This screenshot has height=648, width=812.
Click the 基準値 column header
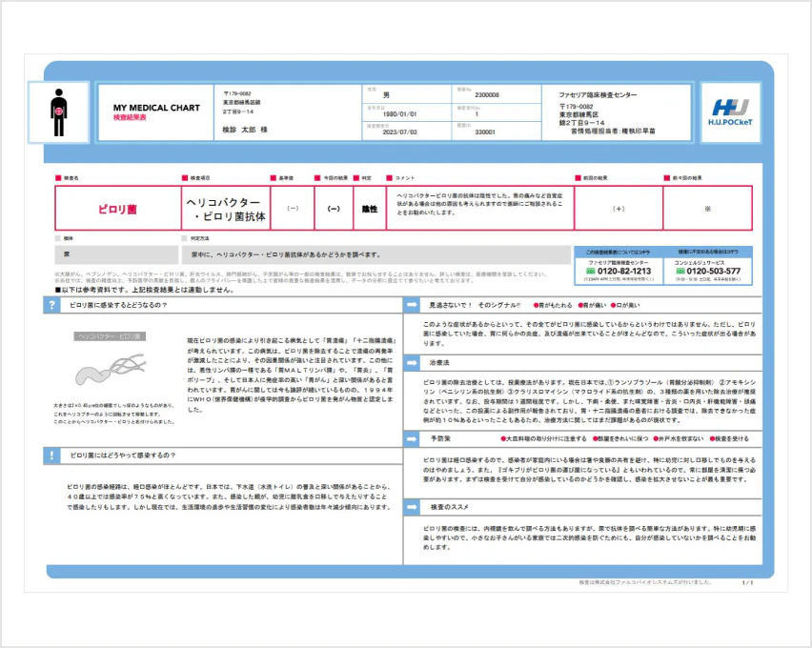pyautogui.click(x=286, y=178)
